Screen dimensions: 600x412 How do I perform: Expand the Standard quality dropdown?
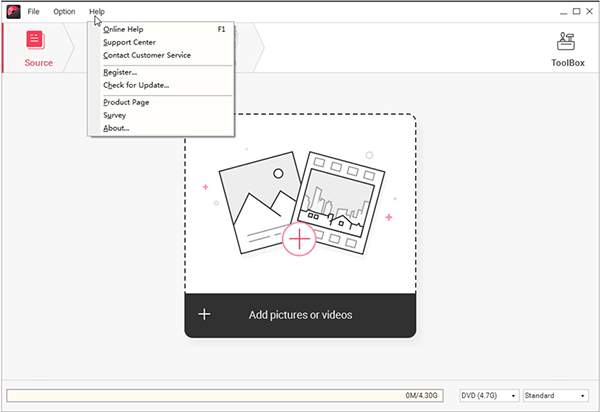555,396
